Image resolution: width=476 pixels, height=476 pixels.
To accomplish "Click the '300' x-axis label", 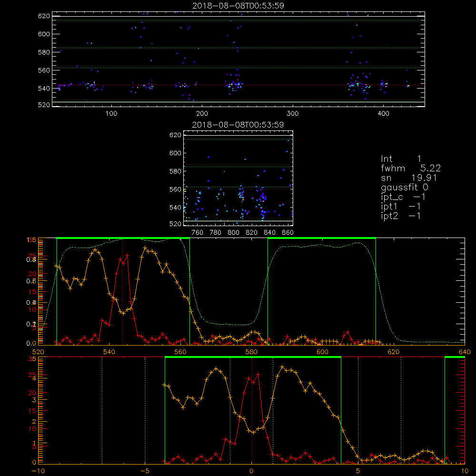I will coord(293,114).
